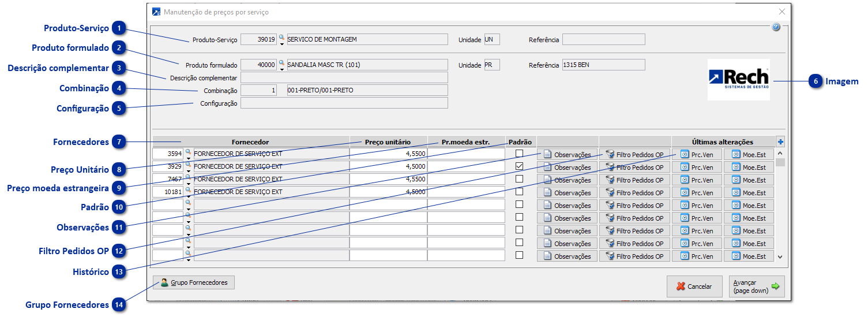Show Moe.Est history for supplier 3929

[x=749, y=168]
